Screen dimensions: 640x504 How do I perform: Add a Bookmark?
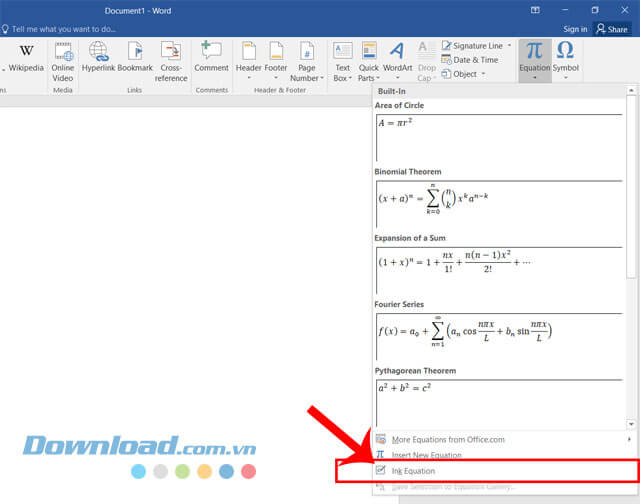[x=135, y=57]
